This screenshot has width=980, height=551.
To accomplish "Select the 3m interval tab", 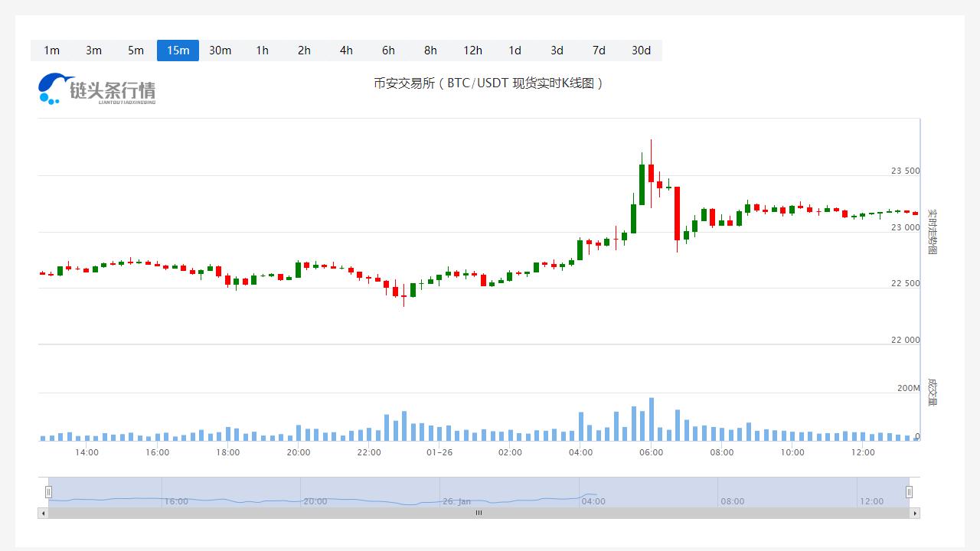I will [93, 51].
